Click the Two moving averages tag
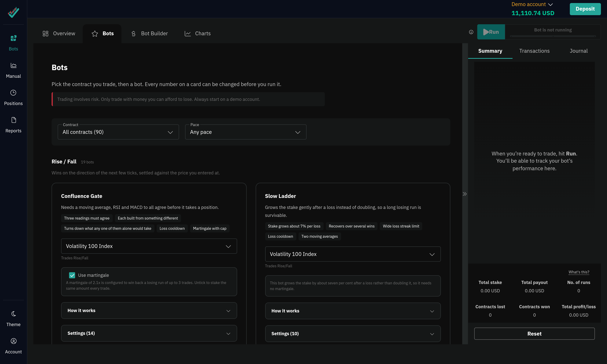 pos(319,236)
